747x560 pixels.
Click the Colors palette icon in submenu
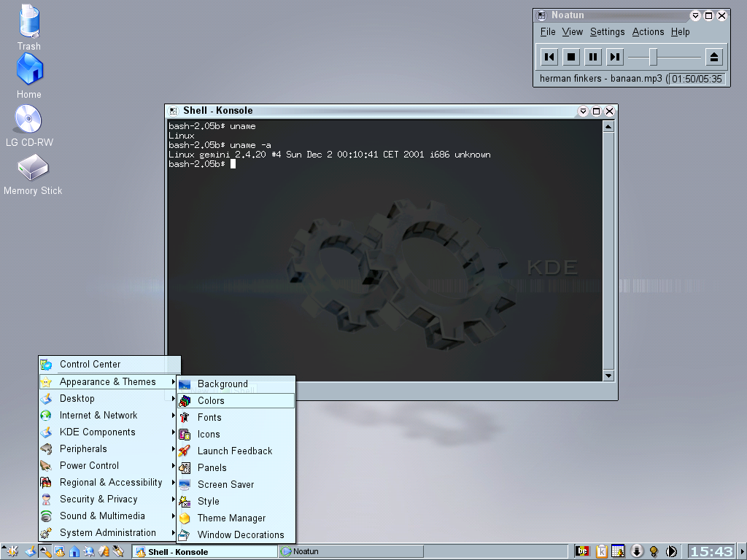pyautogui.click(x=185, y=401)
